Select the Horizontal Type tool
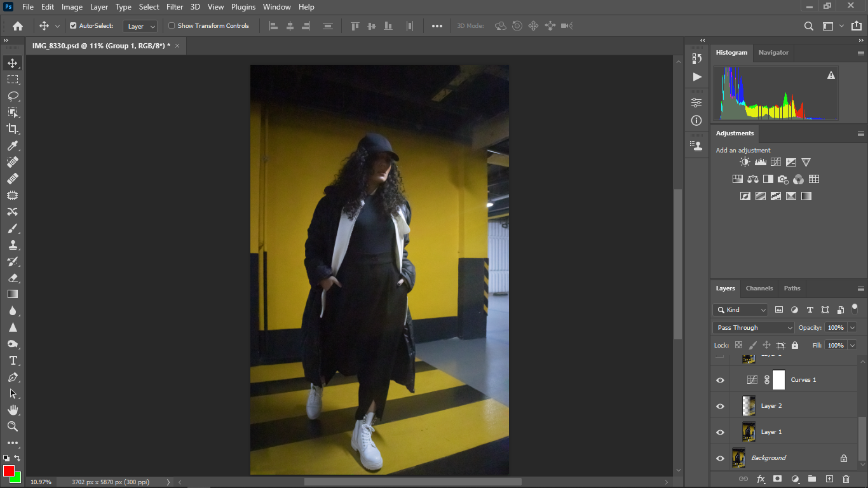The width and height of the screenshot is (868, 488). (13, 360)
